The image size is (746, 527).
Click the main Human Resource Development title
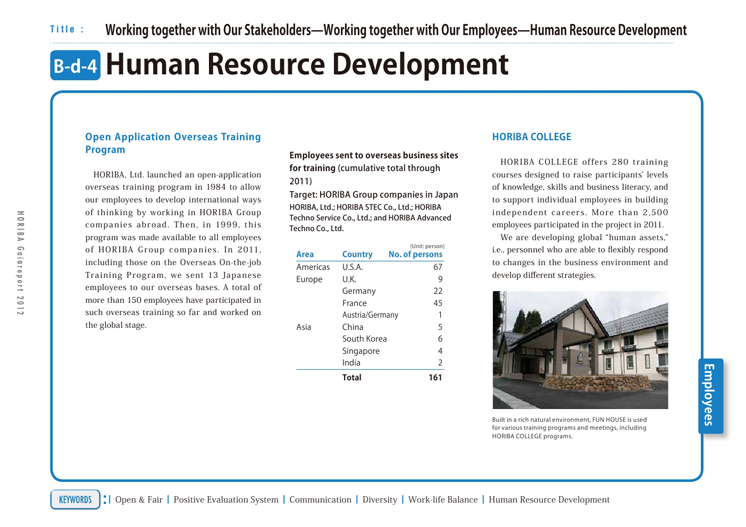pos(307,65)
